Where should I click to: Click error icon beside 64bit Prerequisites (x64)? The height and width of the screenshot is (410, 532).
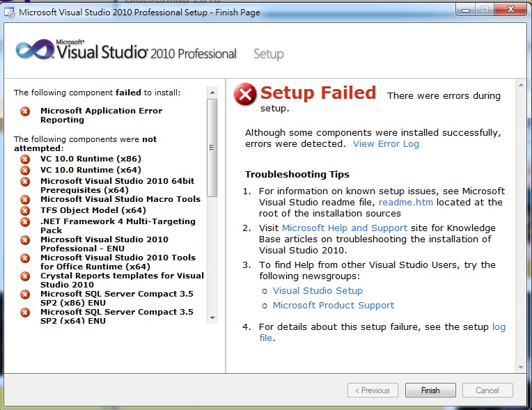(x=25, y=181)
